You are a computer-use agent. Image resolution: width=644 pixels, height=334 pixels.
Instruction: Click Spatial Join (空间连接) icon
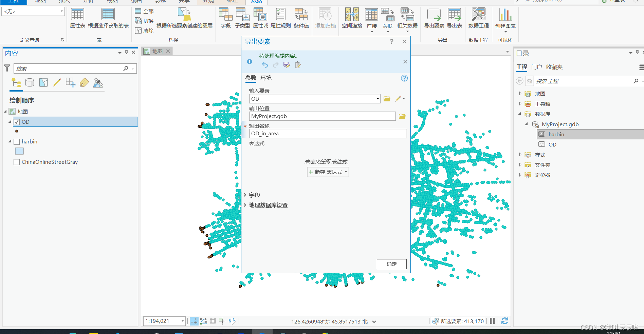pos(352,18)
